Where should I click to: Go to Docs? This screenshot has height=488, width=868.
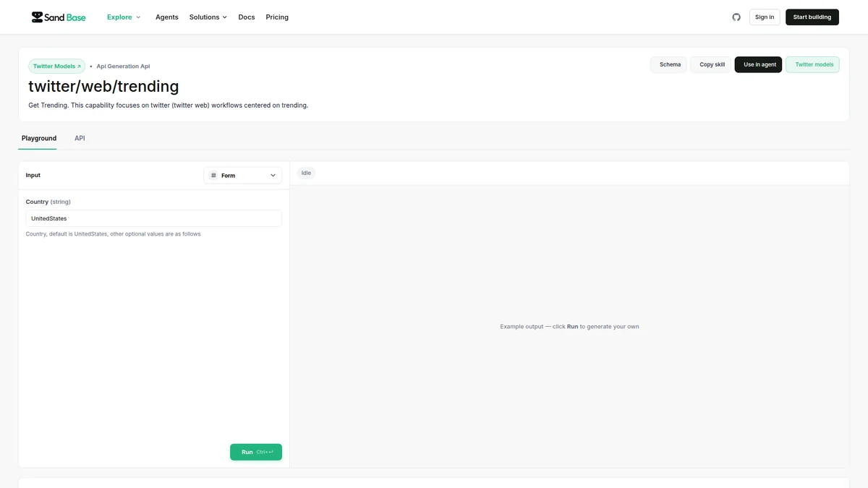tap(247, 17)
